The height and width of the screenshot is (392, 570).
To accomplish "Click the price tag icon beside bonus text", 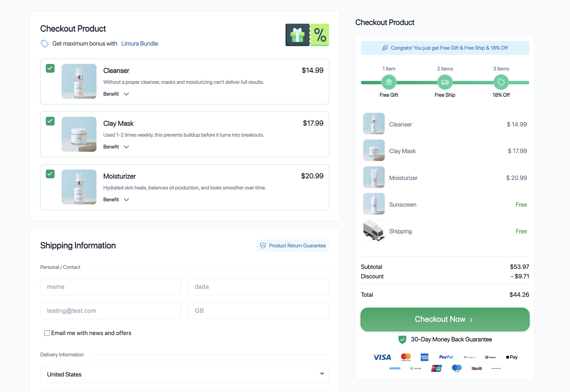I will coord(44,44).
